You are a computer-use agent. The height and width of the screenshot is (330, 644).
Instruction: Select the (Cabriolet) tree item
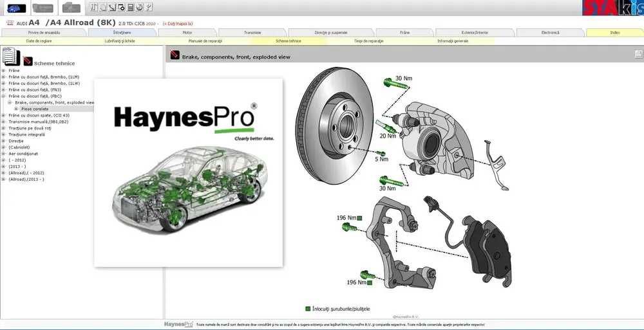click(x=19, y=147)
